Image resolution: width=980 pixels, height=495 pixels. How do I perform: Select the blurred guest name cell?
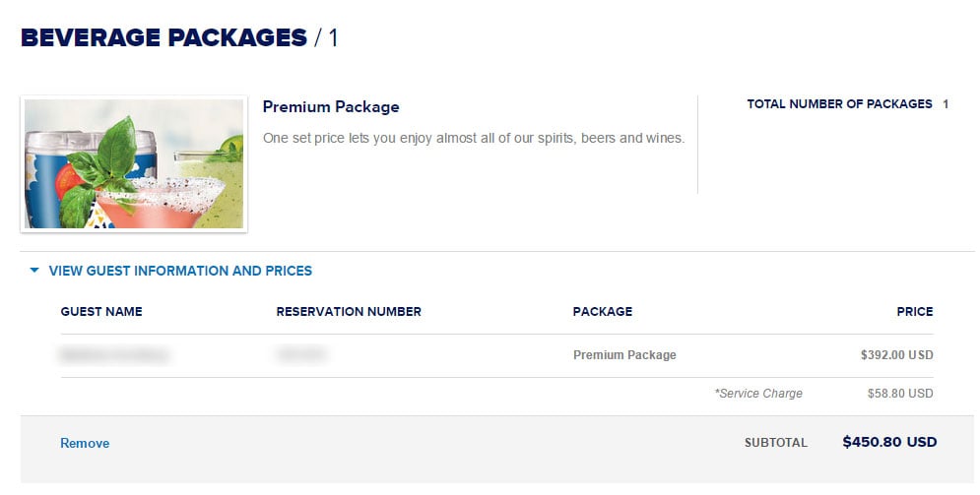pyautogui.click(x=114, y=355)
